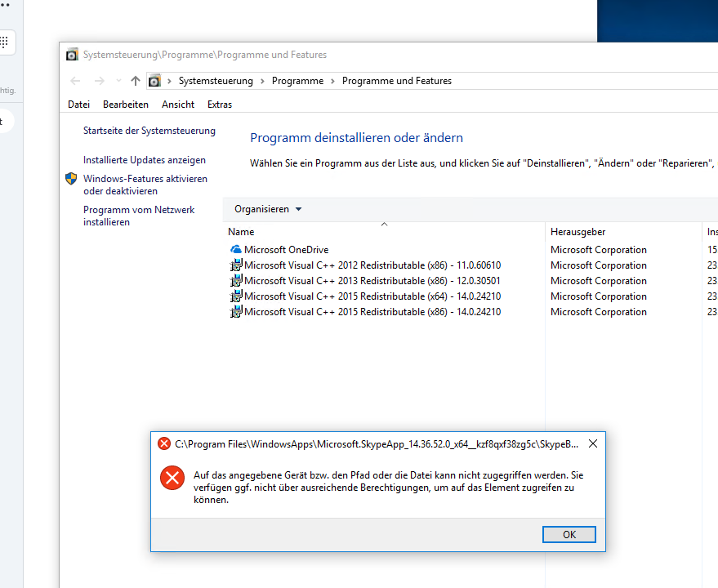This screenshot has width=718, height=588.
Task: Expand chevron before Systemsteuerung in breadcrumb
Action: 169,81
